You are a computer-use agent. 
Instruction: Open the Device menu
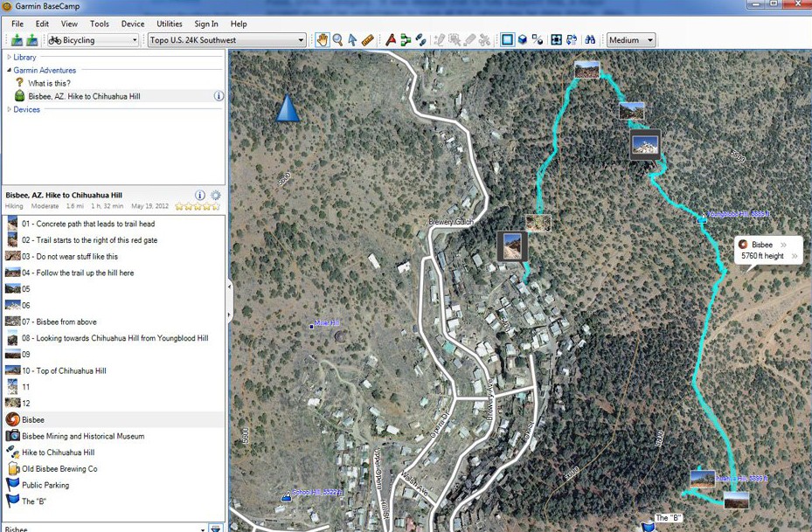coord(133,24)
